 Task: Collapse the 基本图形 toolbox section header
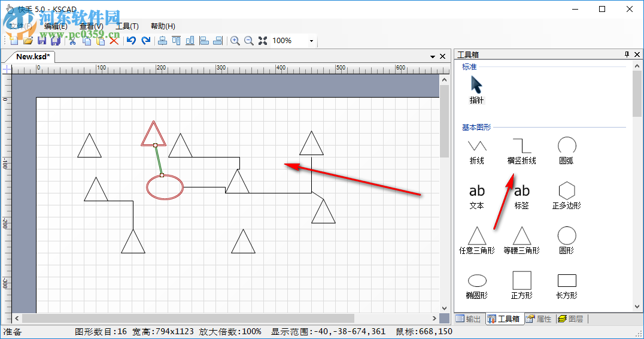coord(476,128)
